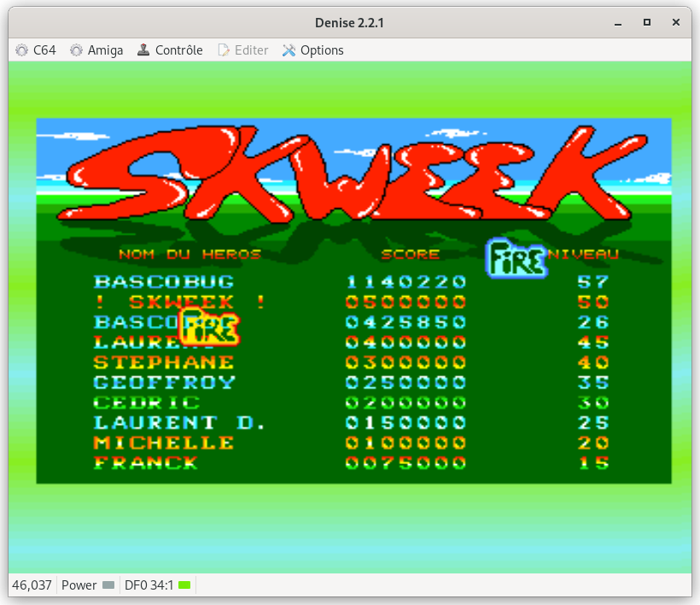The height and width of the screenshot is (605, 700).
Task: Close the Denise window
Action: click(x=676, y=22)
